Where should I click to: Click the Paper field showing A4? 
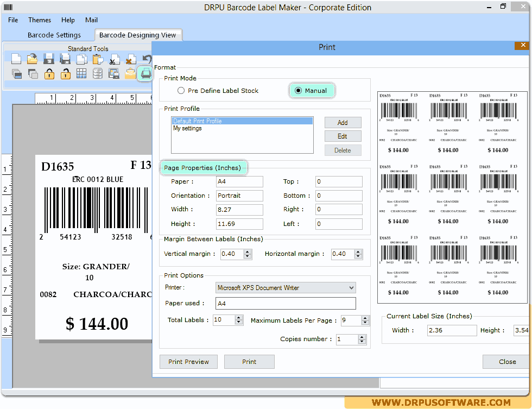click(x=239, y=181)
